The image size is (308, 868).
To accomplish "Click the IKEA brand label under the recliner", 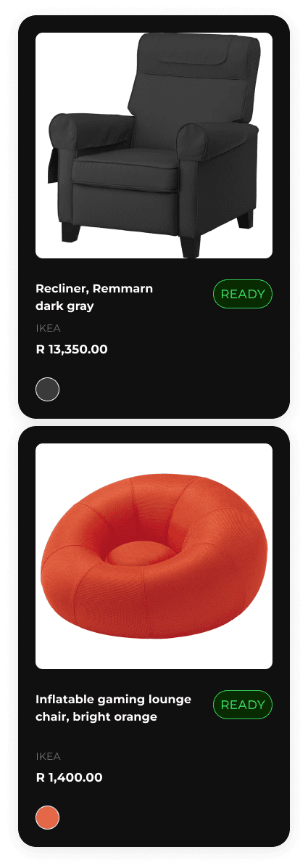I will click(x=48, y=328).
